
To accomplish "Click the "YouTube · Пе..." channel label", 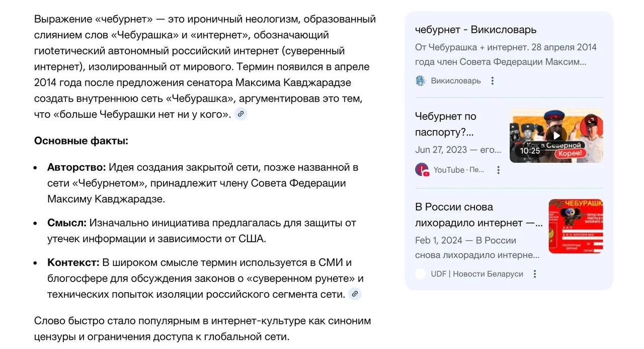I will click(458, 170).
